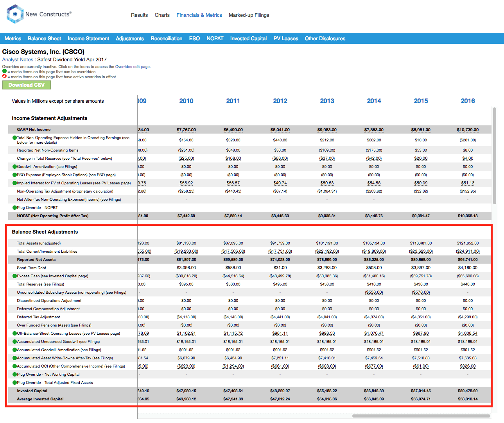
Task: Click override icon for Accumulated Goodwill Amortization
Action: [x=14, y=350]
